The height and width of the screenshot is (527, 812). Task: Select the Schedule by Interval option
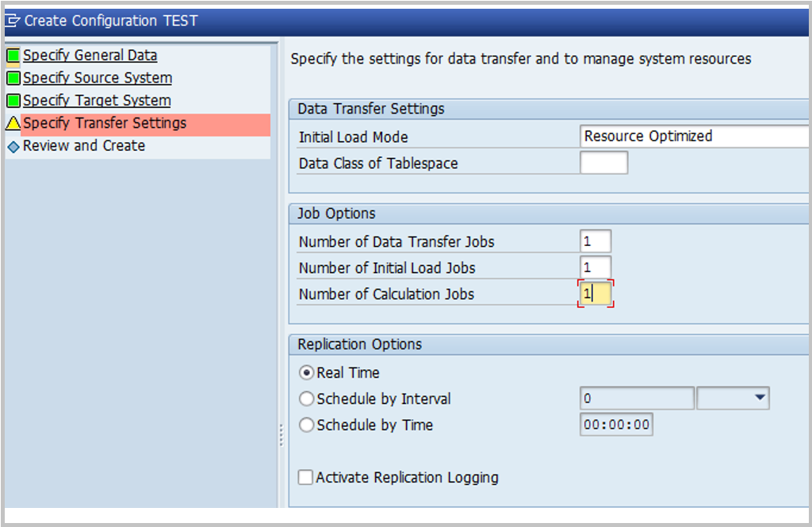pos(305,398)
